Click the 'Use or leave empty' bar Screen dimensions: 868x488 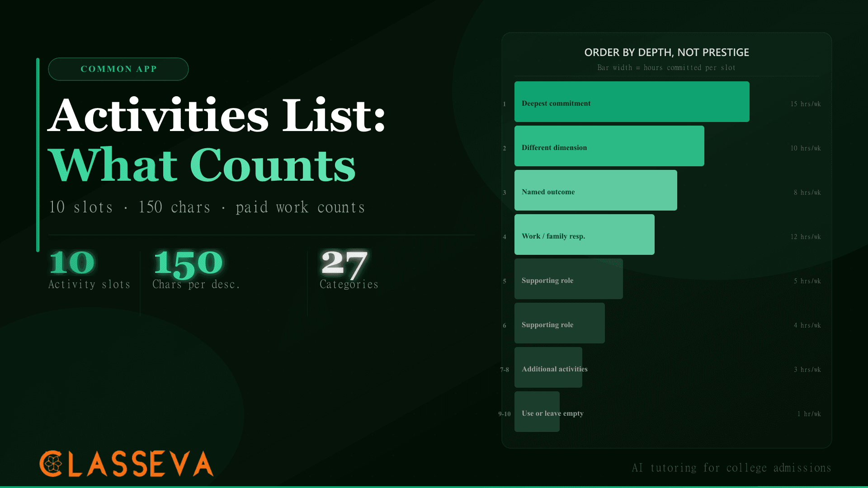[537, 412]
